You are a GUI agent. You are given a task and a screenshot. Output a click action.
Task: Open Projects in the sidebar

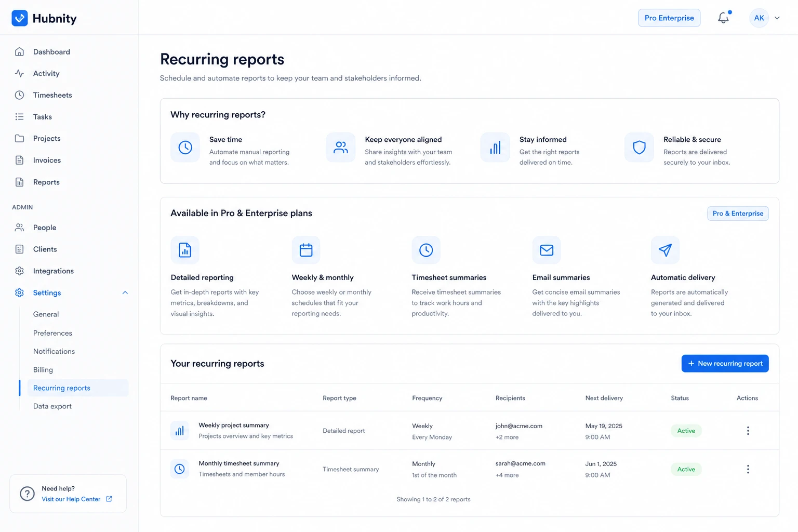point(47,139)
